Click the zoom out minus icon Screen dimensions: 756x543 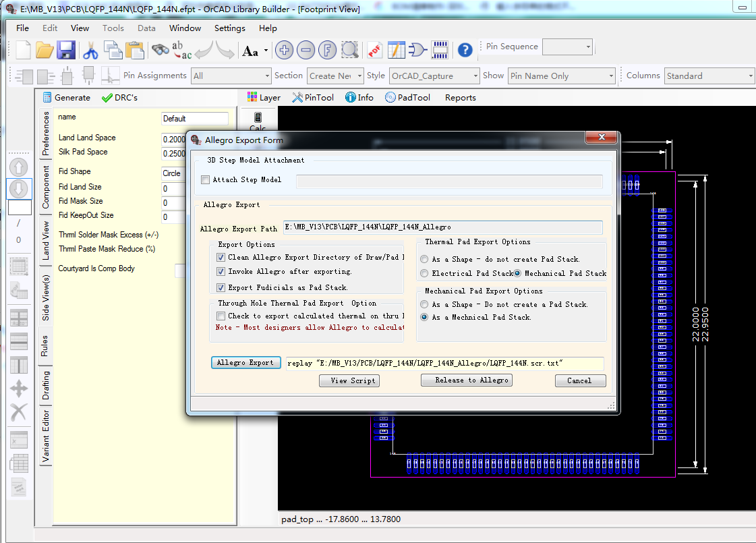point(306,50)
